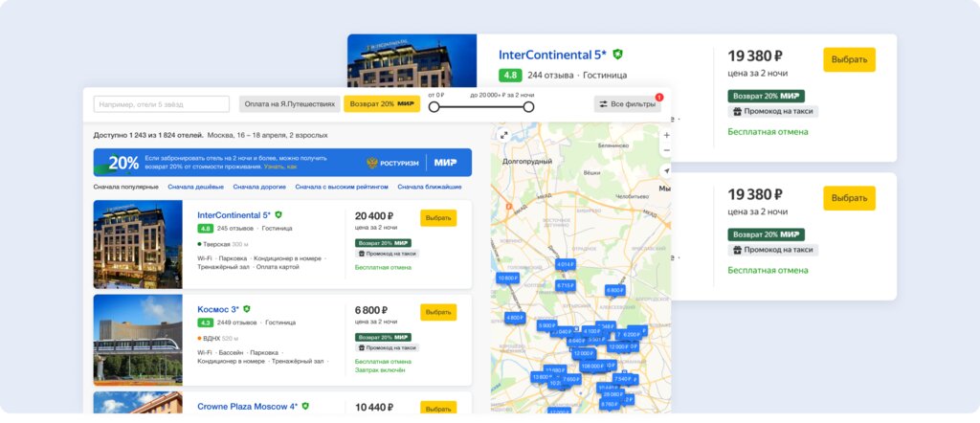
Task: Click the minimum price slider handle (от 0 ₽)
Action: [x=434, y=107]
